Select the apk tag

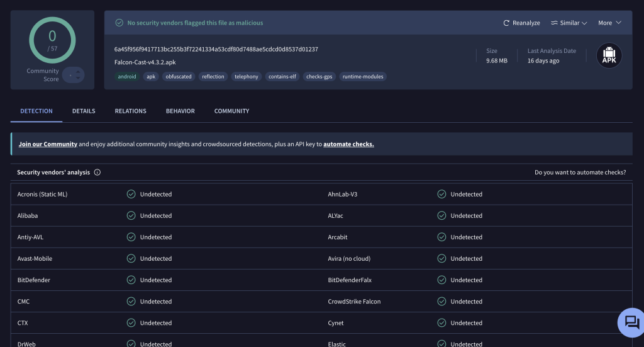pyautogui.click(x=151, y=76)
